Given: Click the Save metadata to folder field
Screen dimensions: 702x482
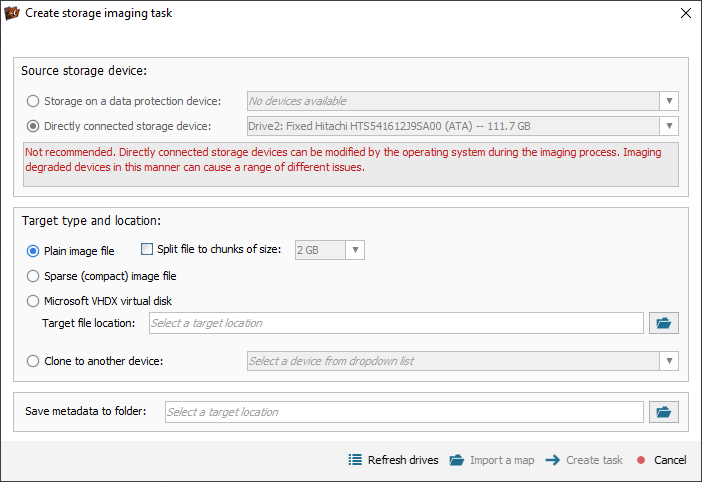Looking at the screenshot, I should [404, 412].
